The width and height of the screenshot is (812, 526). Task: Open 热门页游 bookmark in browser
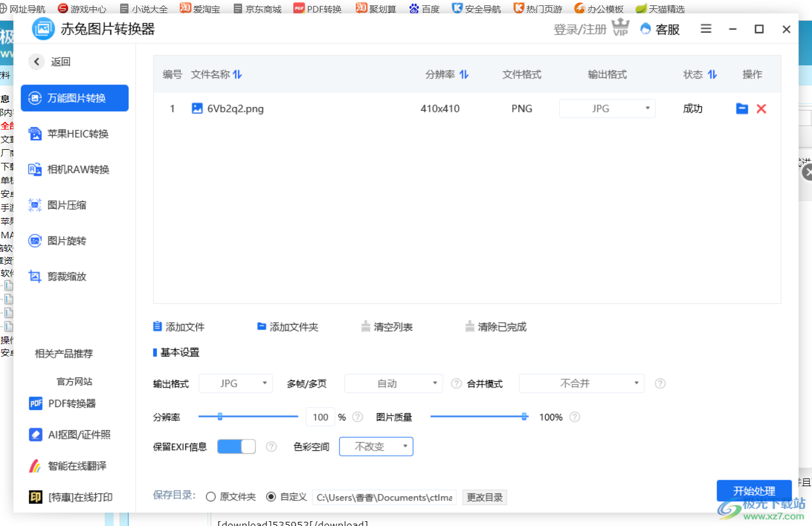(x=537, y=8)
